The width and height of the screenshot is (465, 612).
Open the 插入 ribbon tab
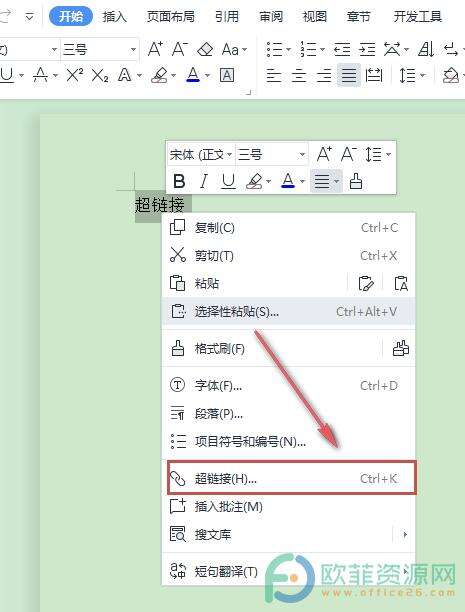pos(114,16)
